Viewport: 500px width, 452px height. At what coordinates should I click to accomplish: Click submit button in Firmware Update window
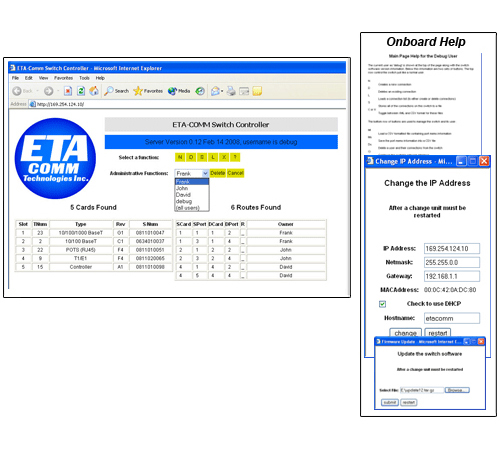(390, 402)
